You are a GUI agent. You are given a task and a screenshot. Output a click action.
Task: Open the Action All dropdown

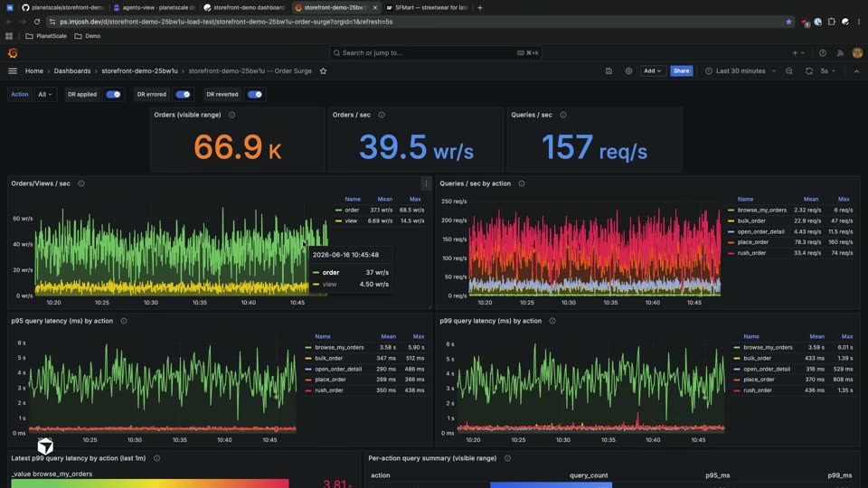click(45, 95)
